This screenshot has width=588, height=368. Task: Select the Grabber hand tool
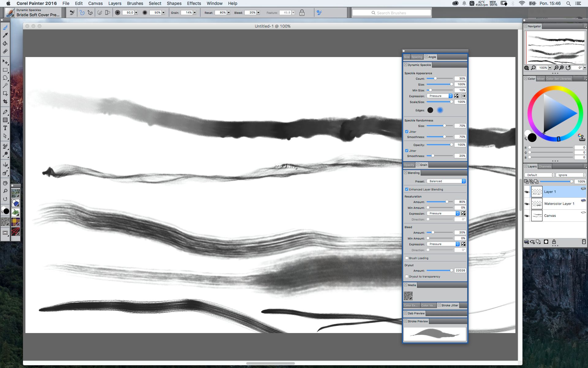(5, 183)
